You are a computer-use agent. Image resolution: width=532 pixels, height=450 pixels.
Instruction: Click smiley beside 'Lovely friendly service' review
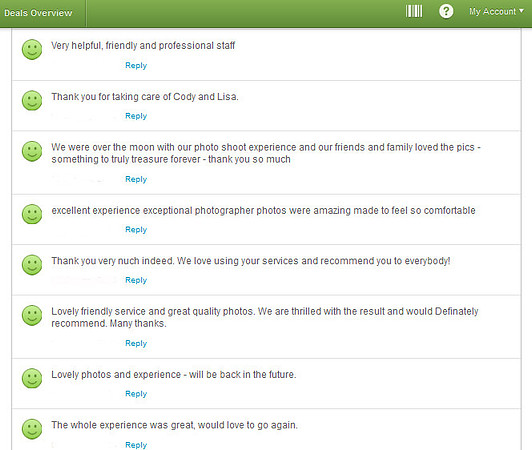coord(32,315)
